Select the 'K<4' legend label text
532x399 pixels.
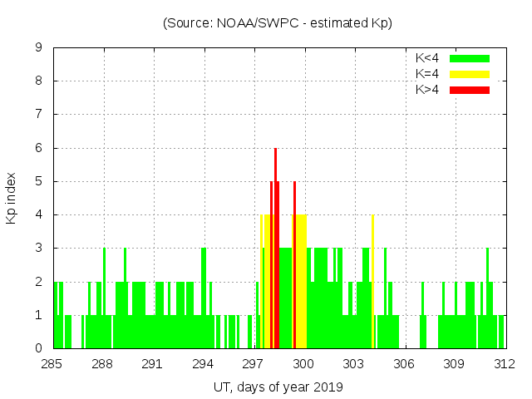(428, 58)
